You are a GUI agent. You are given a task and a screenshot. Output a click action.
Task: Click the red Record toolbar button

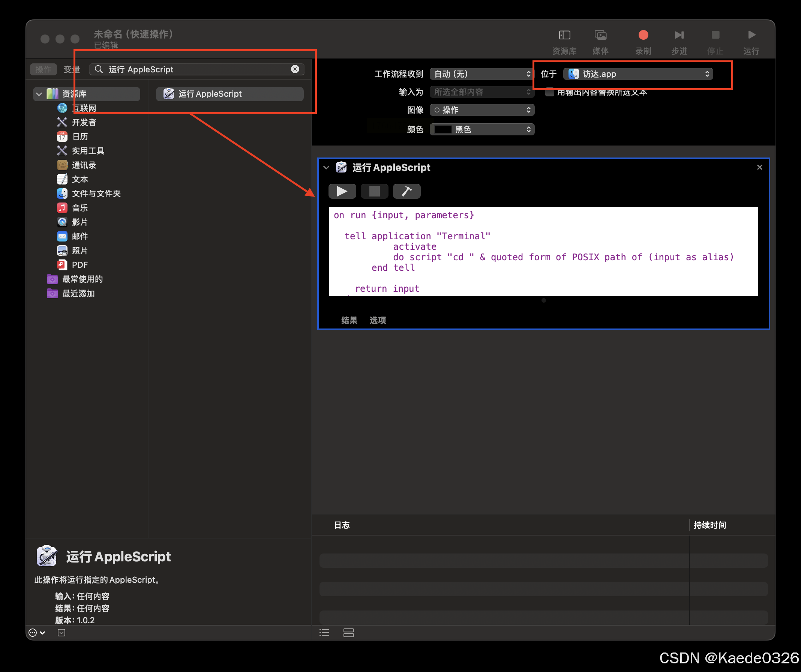pyautogui.click(x=643, y=36)
